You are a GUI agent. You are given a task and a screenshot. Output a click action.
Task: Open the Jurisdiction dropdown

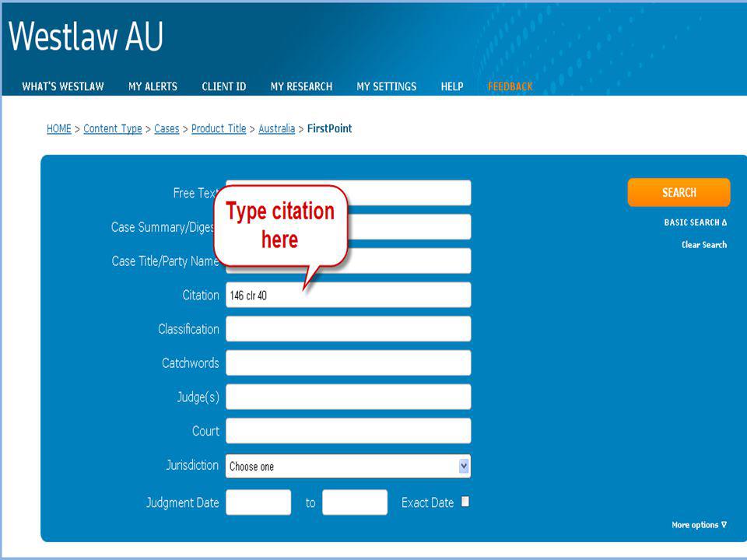point(348,466)
